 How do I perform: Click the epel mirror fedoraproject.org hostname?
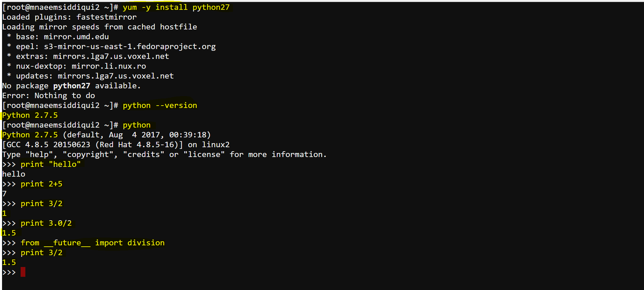pyautogui.click(x=130, y=46)
